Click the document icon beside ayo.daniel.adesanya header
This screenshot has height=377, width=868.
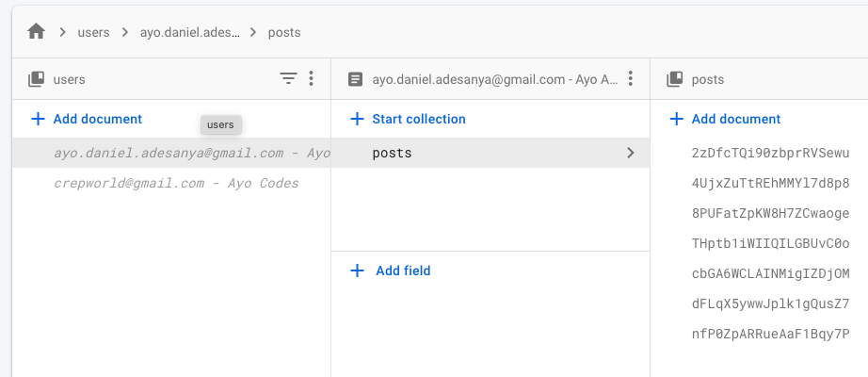coord(355,80)
